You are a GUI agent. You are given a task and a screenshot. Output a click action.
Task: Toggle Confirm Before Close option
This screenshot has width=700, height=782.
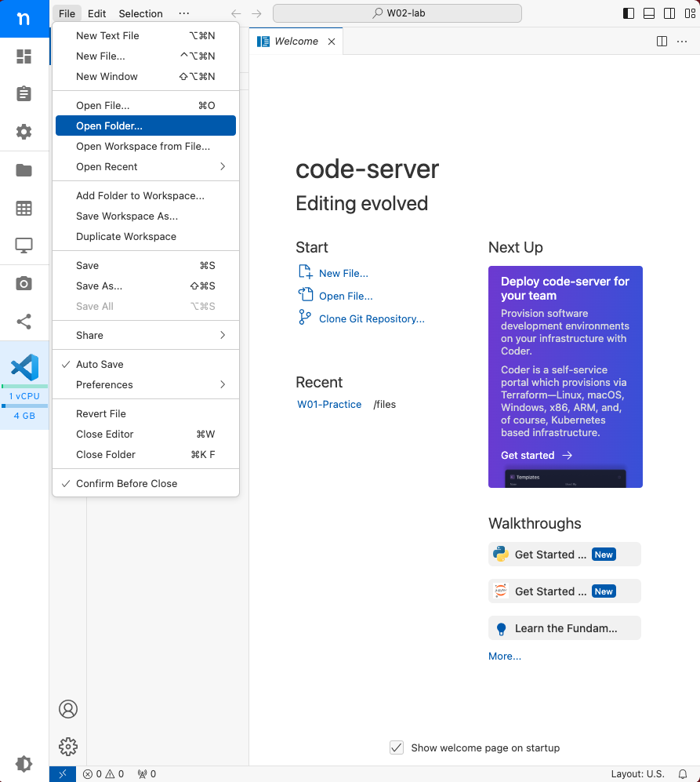[x=146, y=484]
